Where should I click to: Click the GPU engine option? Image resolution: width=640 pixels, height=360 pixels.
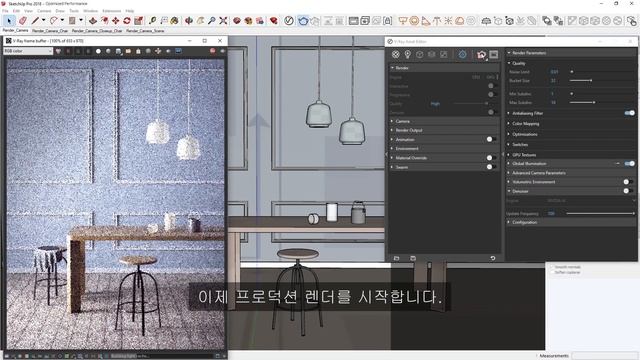pos(490,77)
